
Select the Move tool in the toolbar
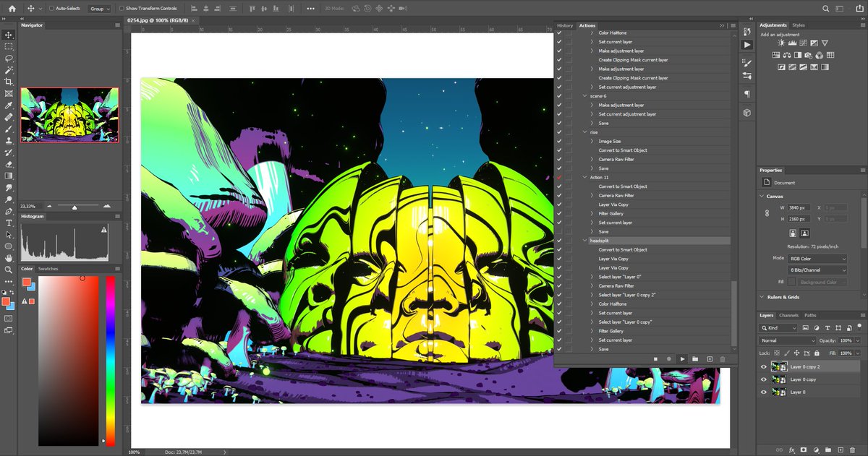tap(9, 35)
